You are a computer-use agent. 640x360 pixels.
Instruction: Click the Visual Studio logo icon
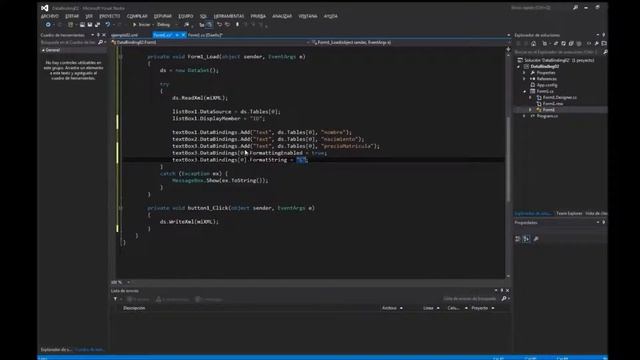[44, 8]
